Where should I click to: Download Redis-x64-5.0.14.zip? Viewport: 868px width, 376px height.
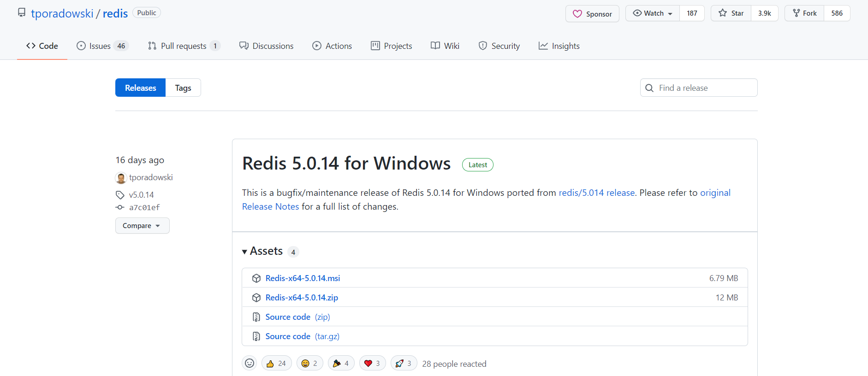coord(302,298)
